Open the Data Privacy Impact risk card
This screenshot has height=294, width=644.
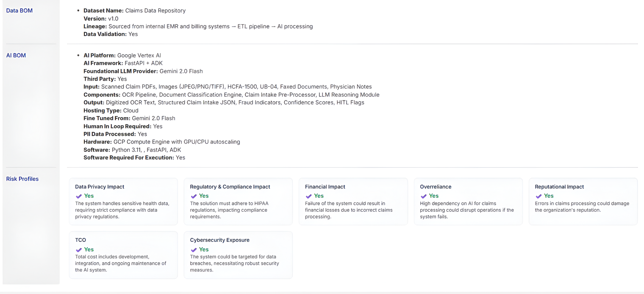click(123, 202)
